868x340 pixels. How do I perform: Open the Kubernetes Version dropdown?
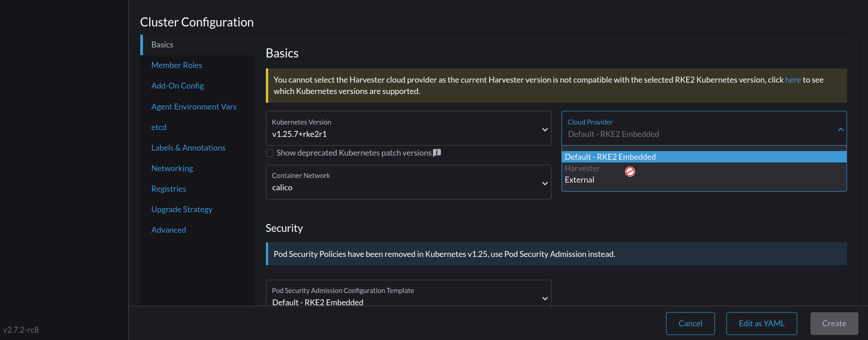point(408,128)
